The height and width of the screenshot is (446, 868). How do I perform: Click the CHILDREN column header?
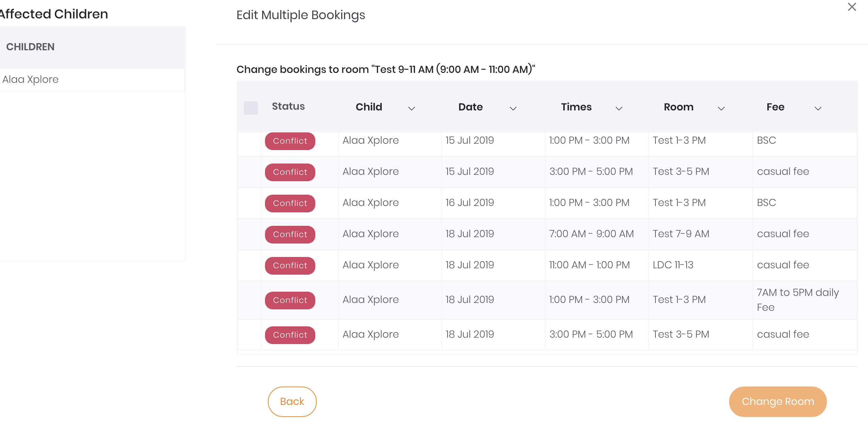click(x=30, y=47)
